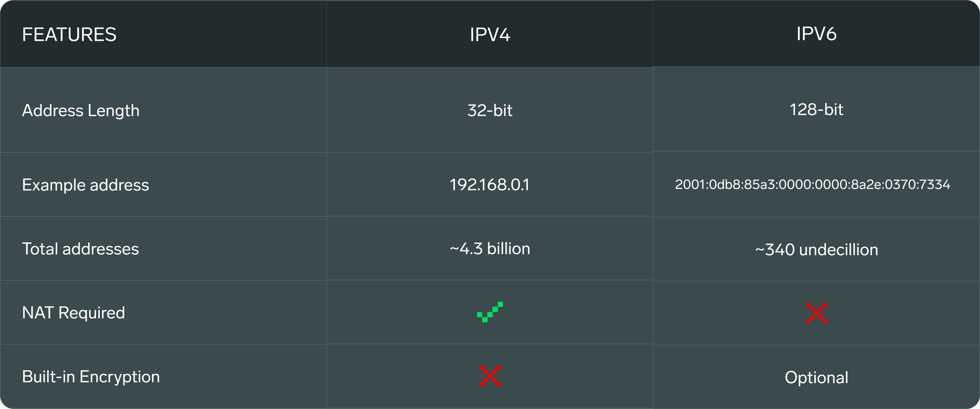The width and height of the screenshot is (980, 409).
Task: Click the IPV6 column header
Action: tap(816, 34)
